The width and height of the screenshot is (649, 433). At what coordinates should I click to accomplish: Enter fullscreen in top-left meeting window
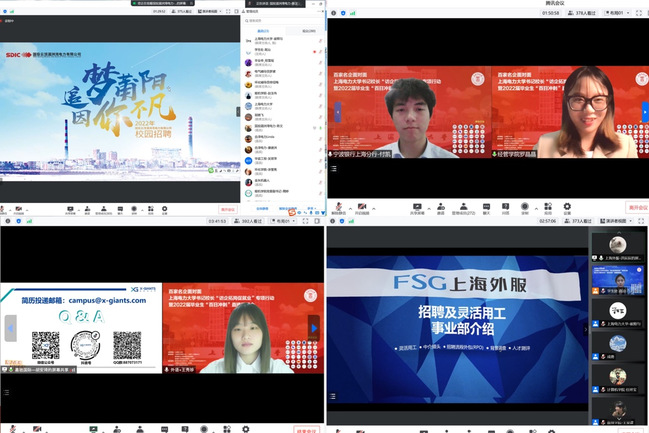tap(228, 11)
